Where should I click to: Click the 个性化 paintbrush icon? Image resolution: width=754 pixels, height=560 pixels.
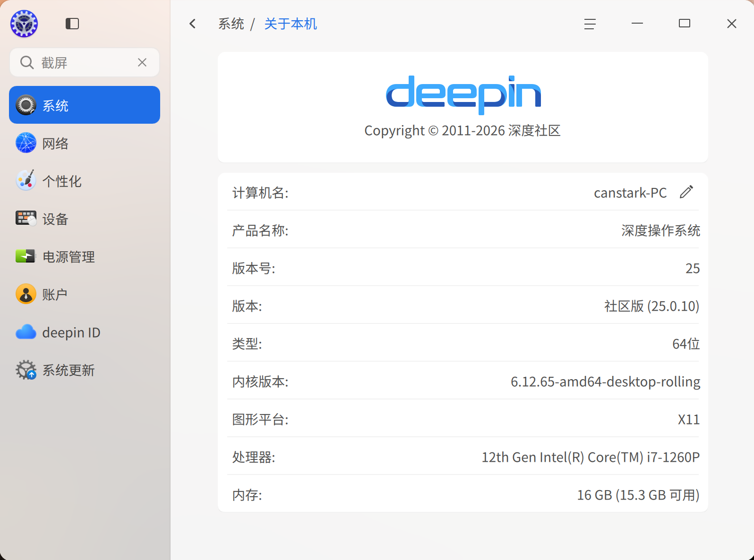pyautogui.click(x=26, y=180)
